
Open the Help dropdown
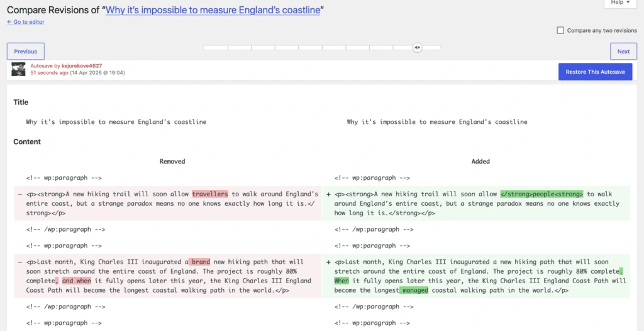click(620, 3)
